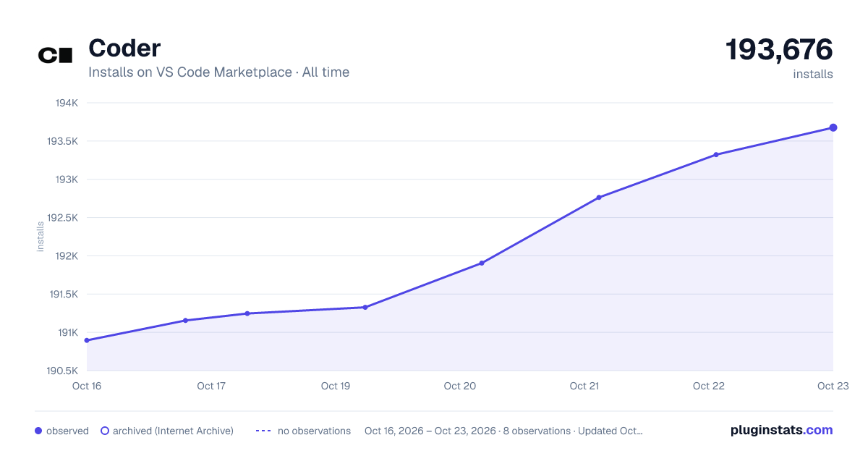Select the data point near 191.3K after Oct 19
868x456 pixels.
click(x=365, y=307)
